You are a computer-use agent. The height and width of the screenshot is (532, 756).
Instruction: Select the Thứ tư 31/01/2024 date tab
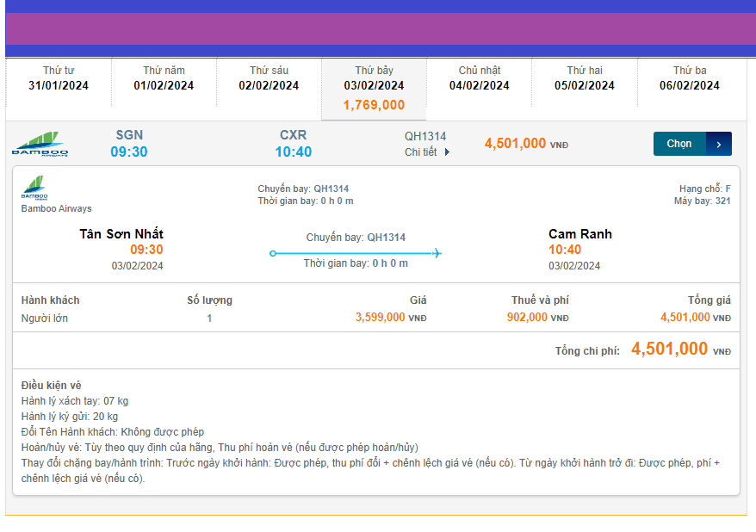coord(59,78)
